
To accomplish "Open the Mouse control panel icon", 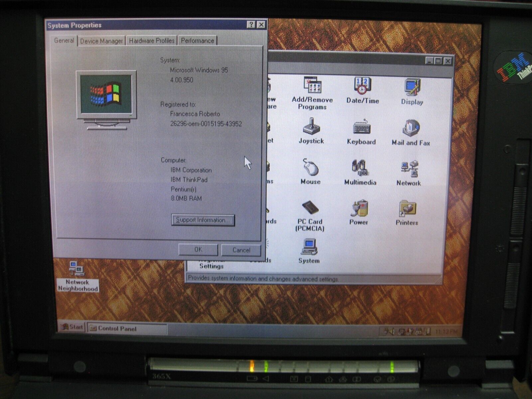I will [x=311, y=172].
